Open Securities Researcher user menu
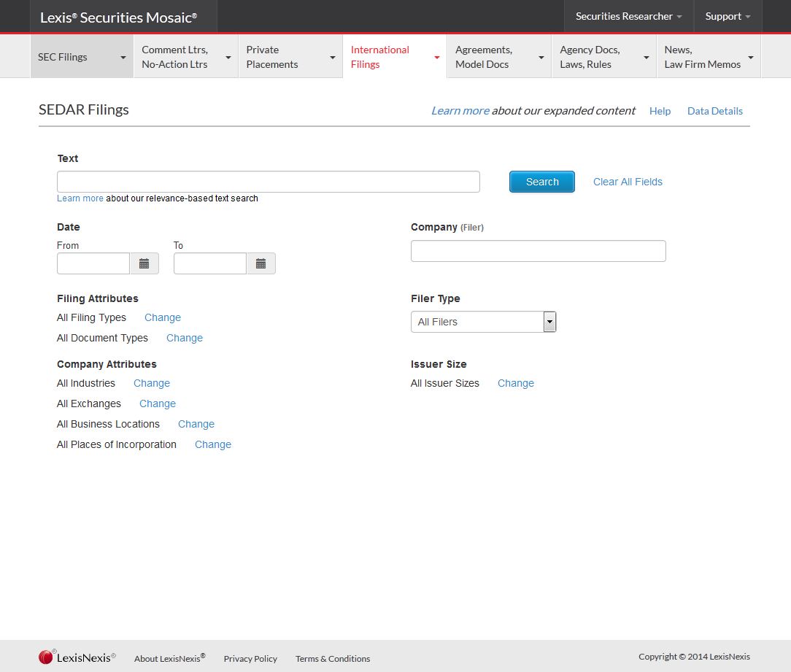Image resolution: width=791 pixels, height=672 pixels. coord(628,16)
